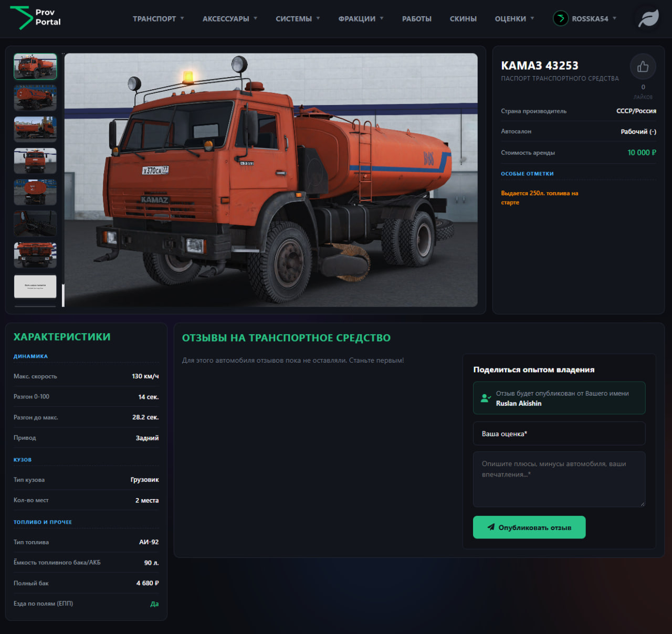Screen dimensions: 672x634
Task: Click the АИ-92 fuel type value
Action: tap(149, 542)
